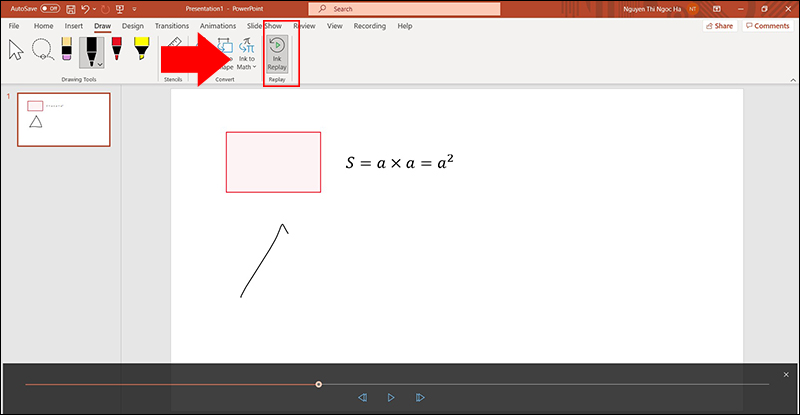Image resolution: width=800 pixels, height=415 pixels.
Task: Activate the Lasso Select tool
Action: click(42, 50)
